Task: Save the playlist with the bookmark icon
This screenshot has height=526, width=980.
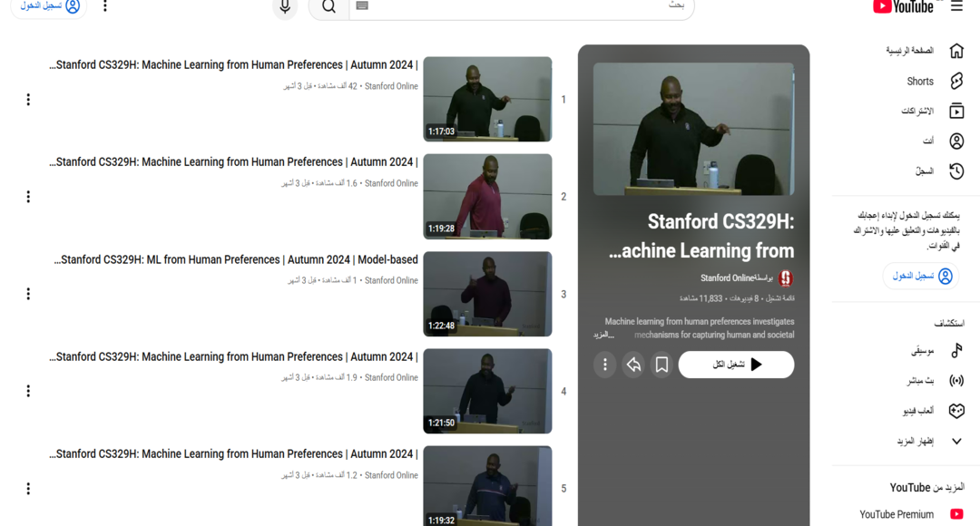Action: 661,364
